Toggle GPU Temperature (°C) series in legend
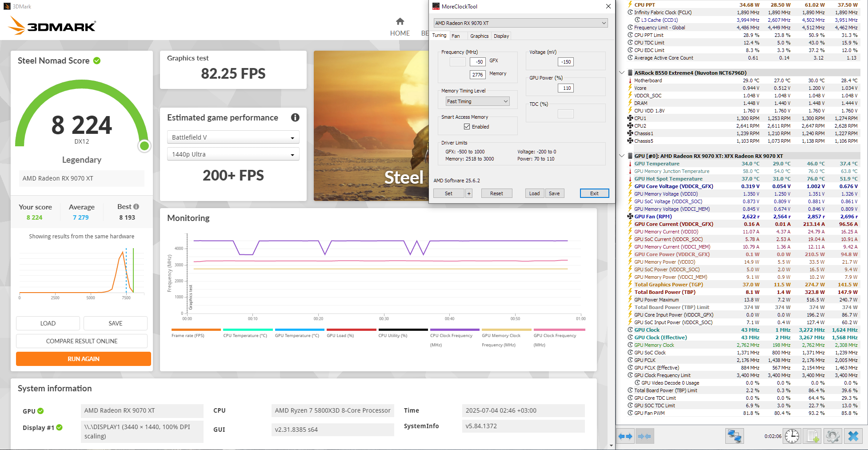This screenshot has width=868, height=450. point(300,333)
